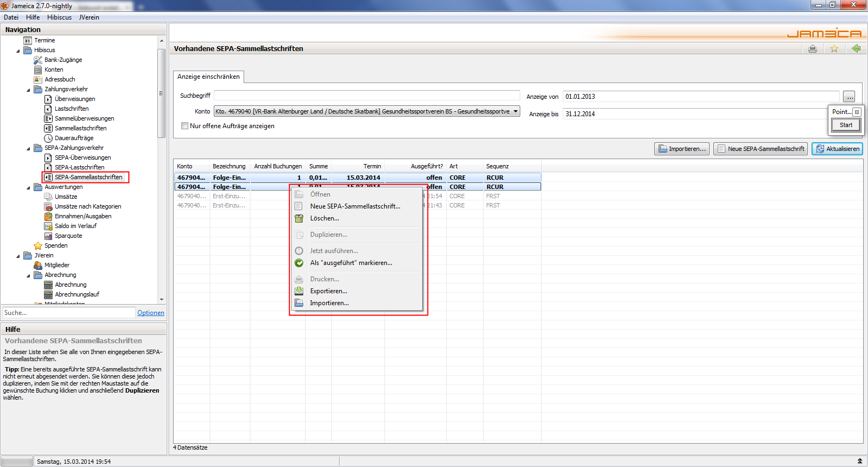Collapse the Hibiscus tree node
868x467 pixels.
click(x=18, y=51)
